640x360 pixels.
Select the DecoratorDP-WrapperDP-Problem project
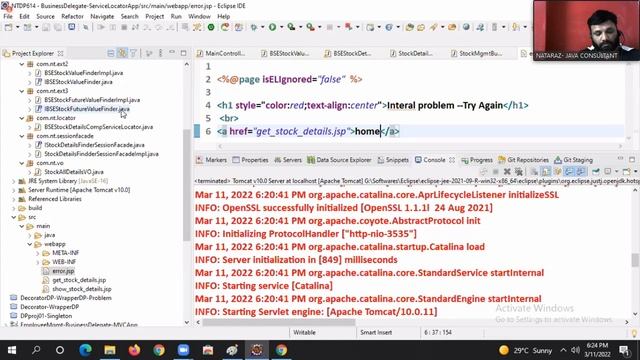65,298
